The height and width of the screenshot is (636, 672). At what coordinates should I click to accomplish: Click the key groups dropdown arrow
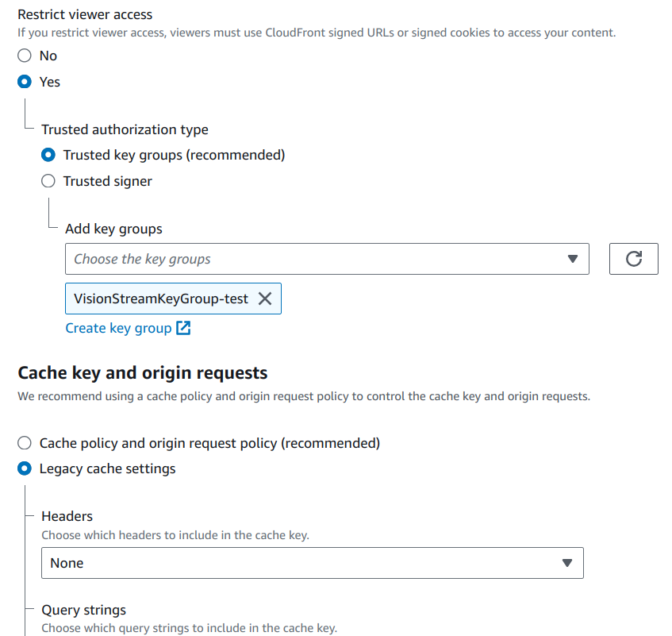click(x=573, y=259)
